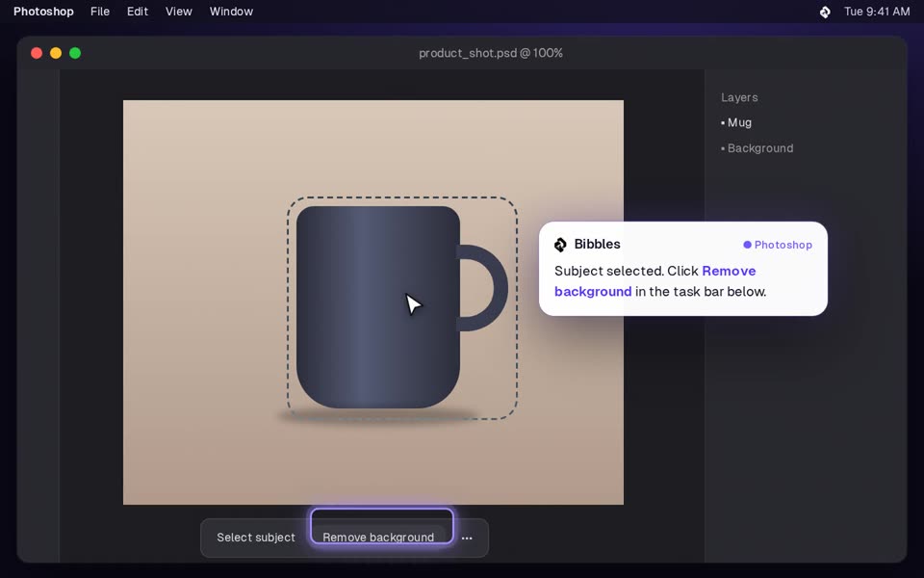This screenshot has width=924, height=578.
Task: Click the Layers panel heading
Action: point(739,97)
